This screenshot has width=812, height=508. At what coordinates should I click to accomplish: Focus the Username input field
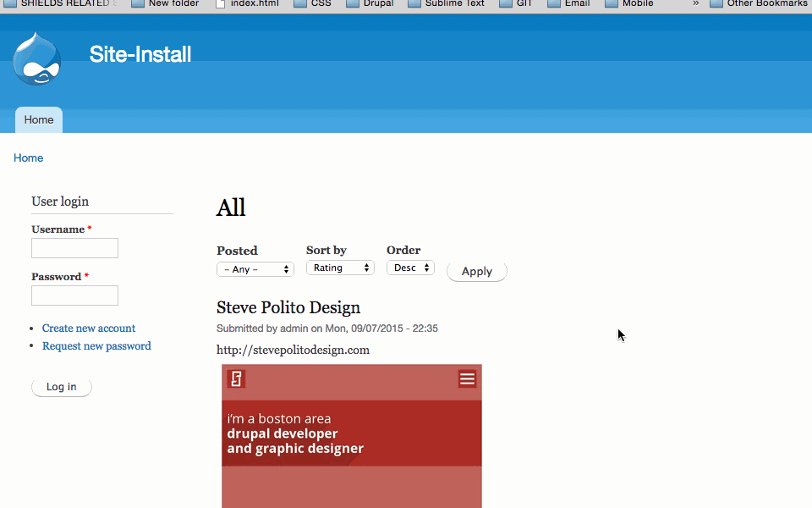pyautogui.click(x=74, y=248)
